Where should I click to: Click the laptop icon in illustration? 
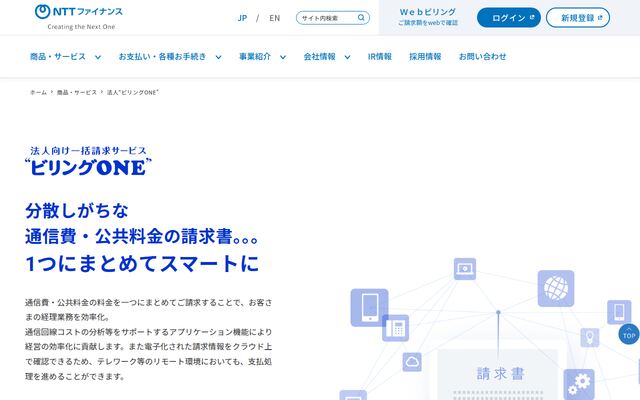pyautogui.click(x=465, y=269)
